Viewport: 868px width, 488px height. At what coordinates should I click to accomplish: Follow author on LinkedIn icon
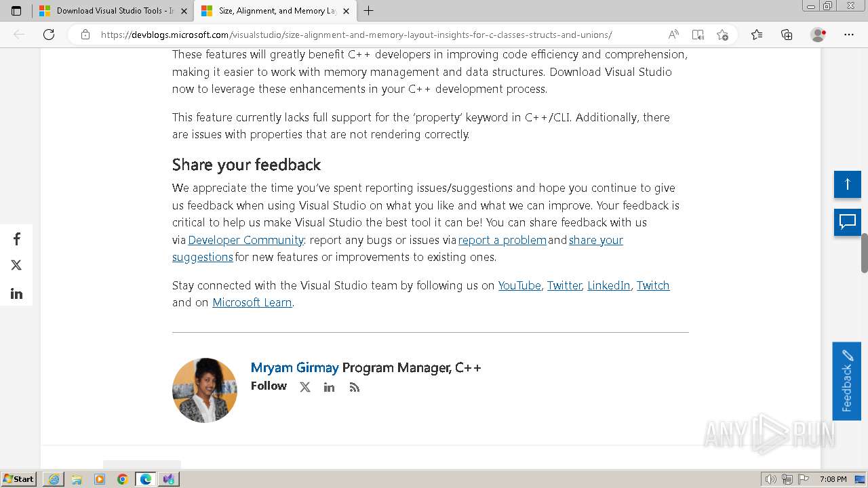329,387
